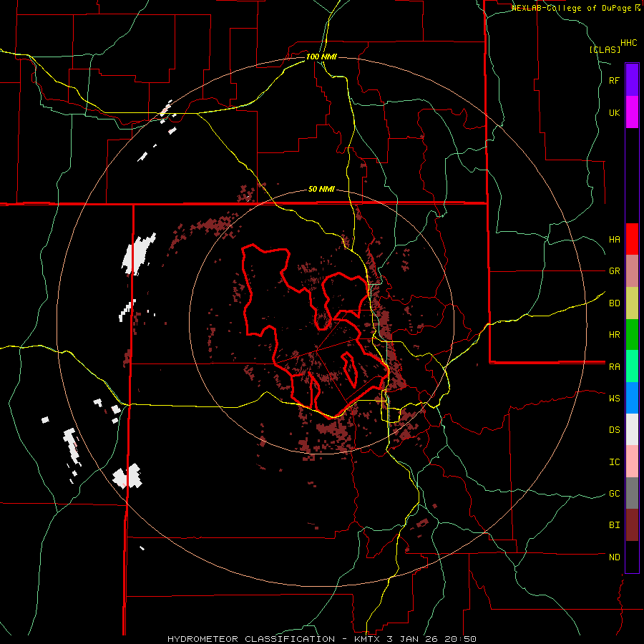Click the "HR" legend label
644x644 pixels.
614,334
